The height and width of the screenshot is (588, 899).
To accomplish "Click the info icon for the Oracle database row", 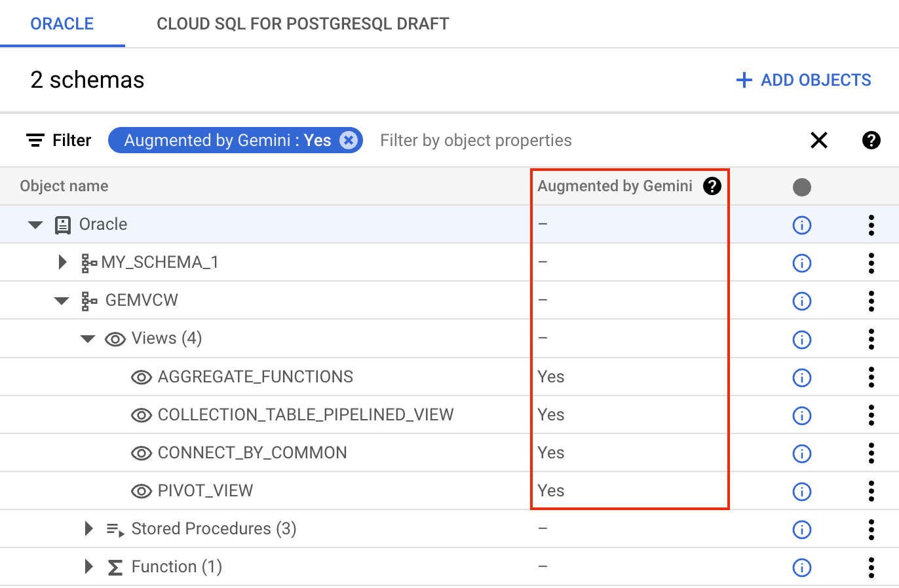I will coord(802,225).
